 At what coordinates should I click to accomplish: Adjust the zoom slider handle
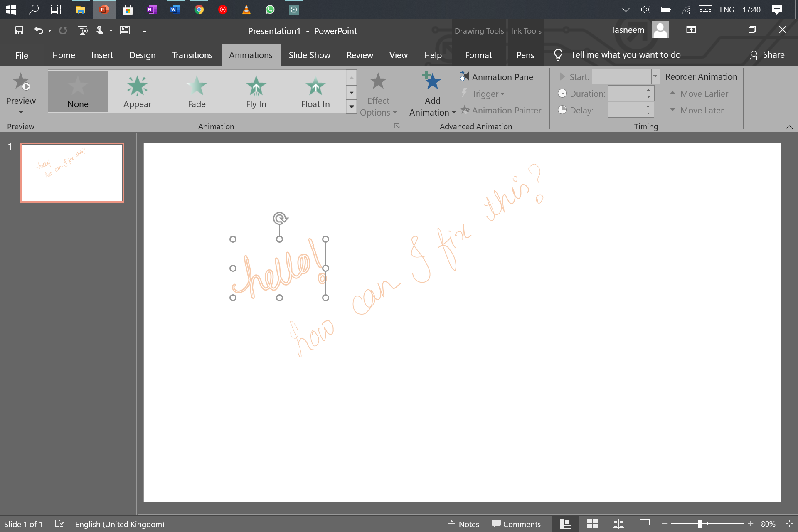click(x=700, y=524)
